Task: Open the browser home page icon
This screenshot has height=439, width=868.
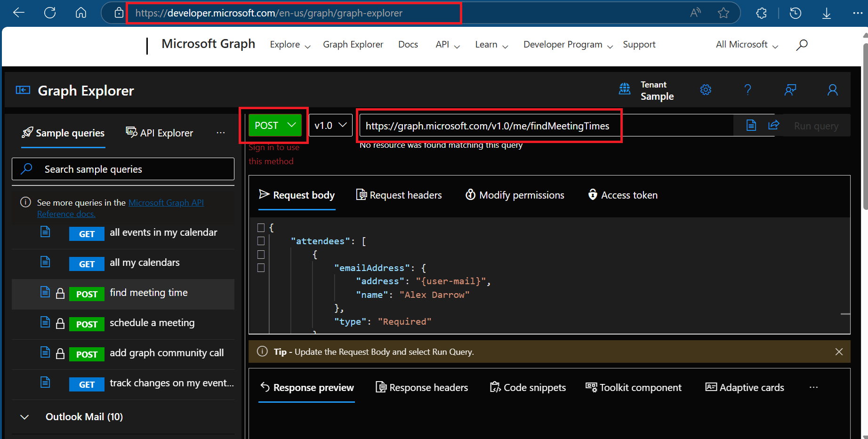Action: coord(81,13)
